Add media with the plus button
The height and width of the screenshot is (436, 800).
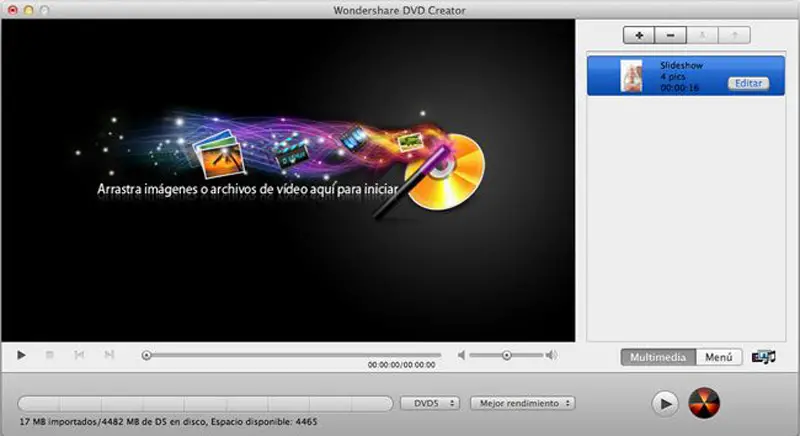click(x=639, y=35)
